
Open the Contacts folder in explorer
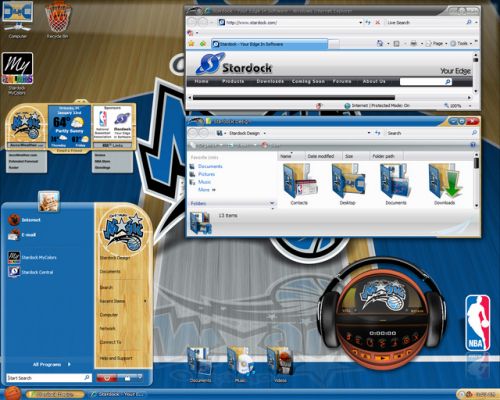pos(299,184)
